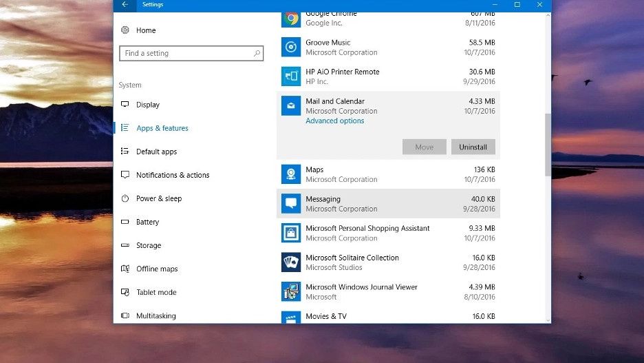
Task: Click the Offline maps icon
Action: pos(125,269)
